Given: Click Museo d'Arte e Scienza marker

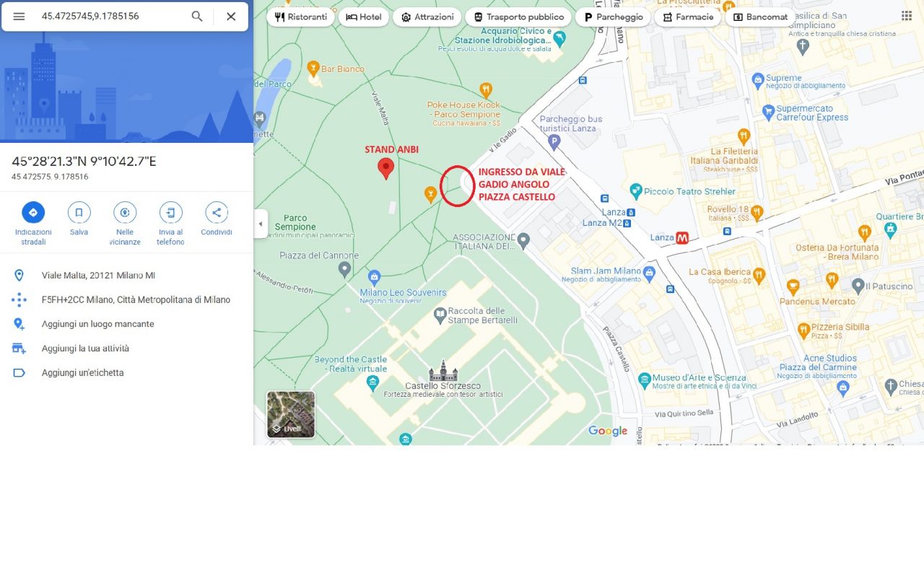Looking at the screenshot, I should pyautogui.click(x=645, y=380).
